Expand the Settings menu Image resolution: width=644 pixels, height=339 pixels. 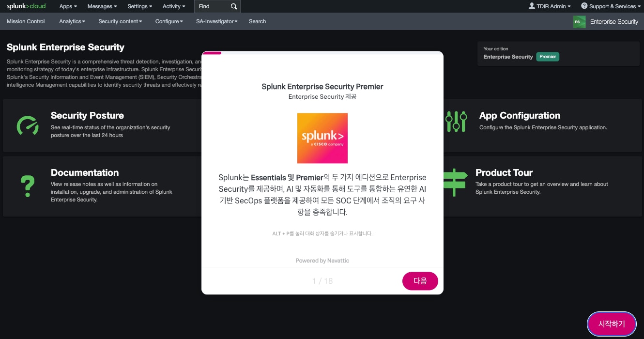click(140, 6)
